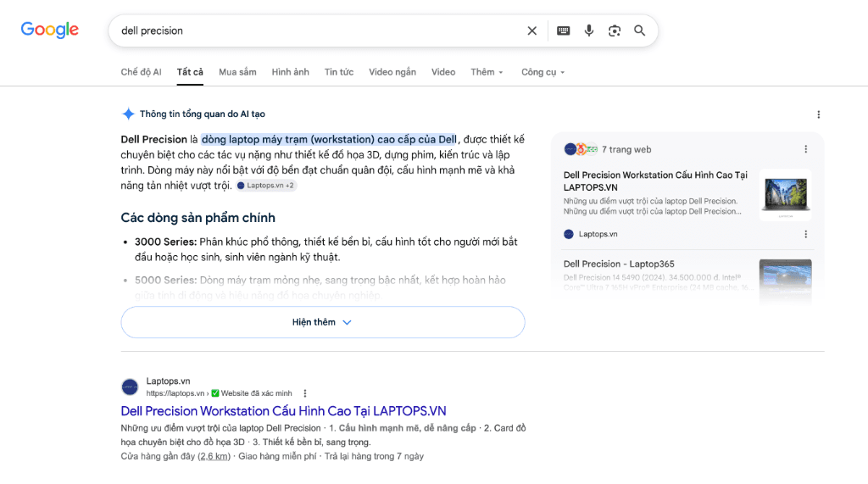
Task: Expand the Thêm dropdown
Action: pos(487,72)
